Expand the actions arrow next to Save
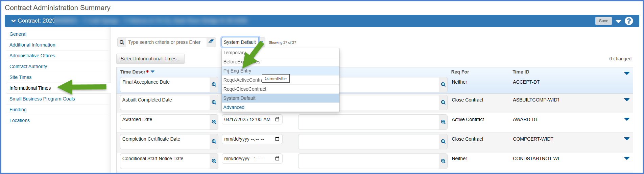644x174 pixels. pyautogui.click(x=618, y=21)
